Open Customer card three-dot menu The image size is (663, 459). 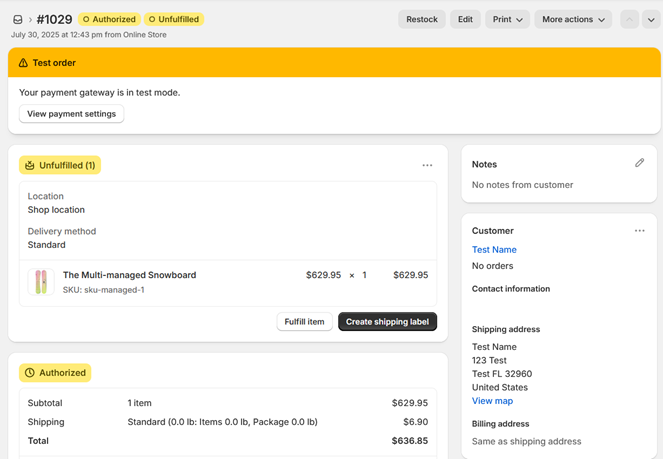coord(639,231)
